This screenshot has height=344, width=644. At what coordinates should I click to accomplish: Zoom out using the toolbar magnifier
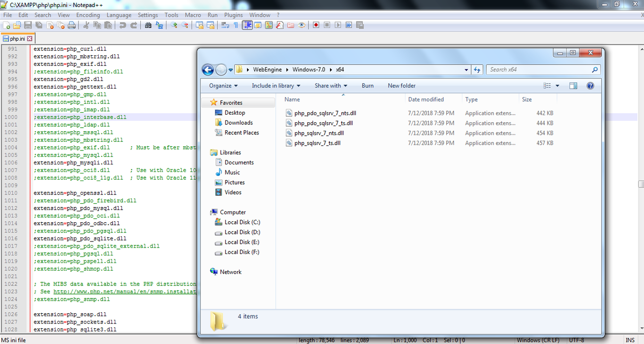point(185,25)
